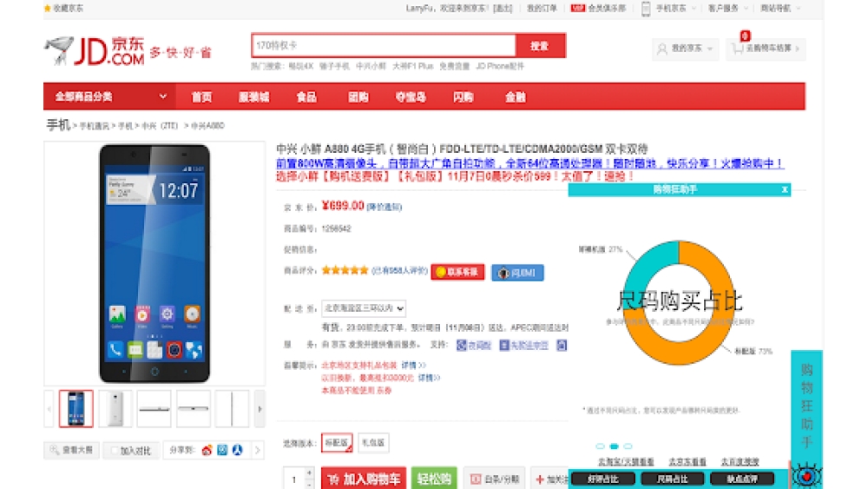Click the mobile phone icon for 手机京东
Screen dimensions: 868x489
pyautogui.click(x=646, y=9)
